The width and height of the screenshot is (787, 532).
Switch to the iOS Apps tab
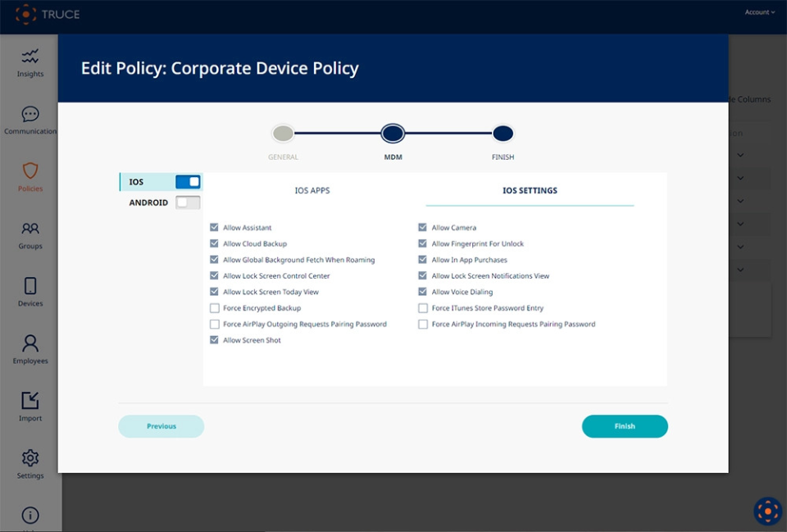tap(312, 191)
